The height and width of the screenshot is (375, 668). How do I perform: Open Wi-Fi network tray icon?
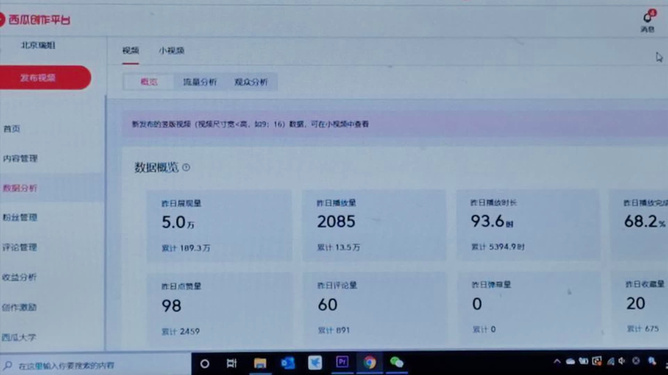pyautogui.click(x=610, y=361)
